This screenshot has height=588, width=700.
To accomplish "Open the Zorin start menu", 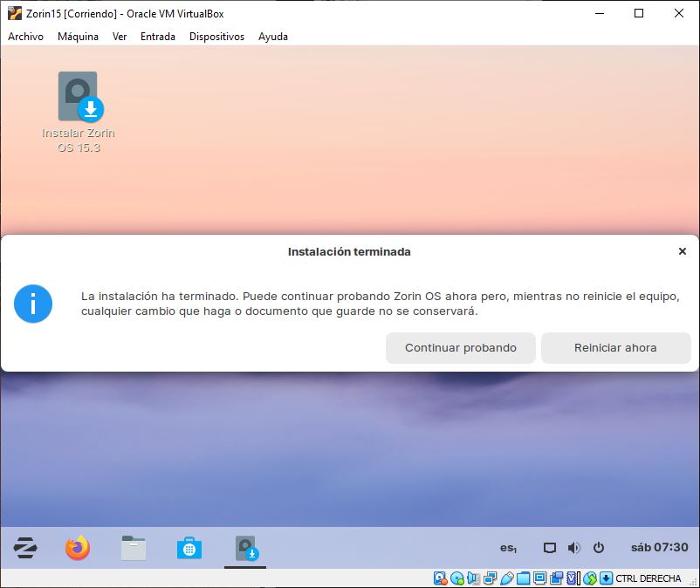I will pyautogui.click(x=25, y=548).
